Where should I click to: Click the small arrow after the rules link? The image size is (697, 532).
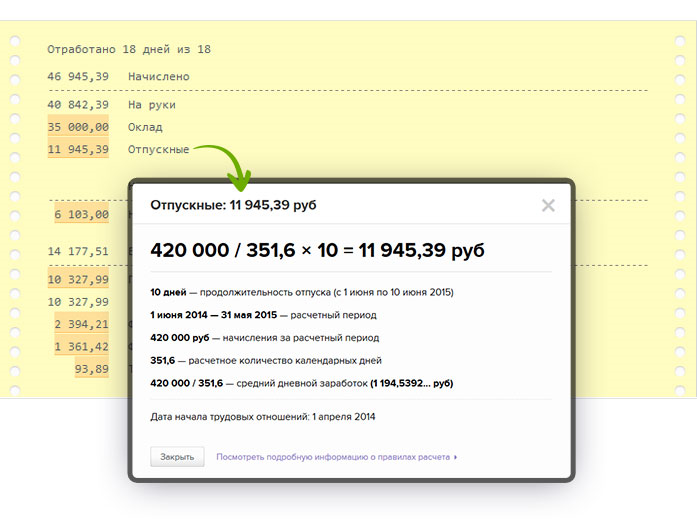click(x=456, y=457)
